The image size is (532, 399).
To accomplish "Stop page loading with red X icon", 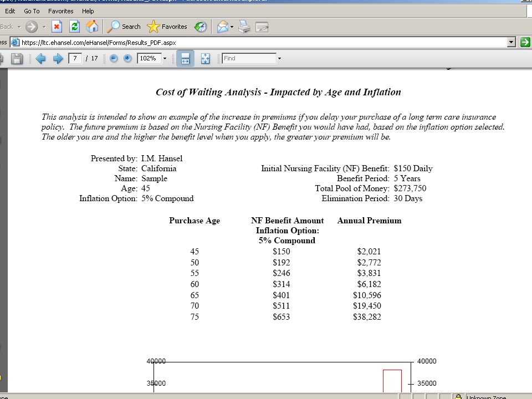I will click(57, 27).
